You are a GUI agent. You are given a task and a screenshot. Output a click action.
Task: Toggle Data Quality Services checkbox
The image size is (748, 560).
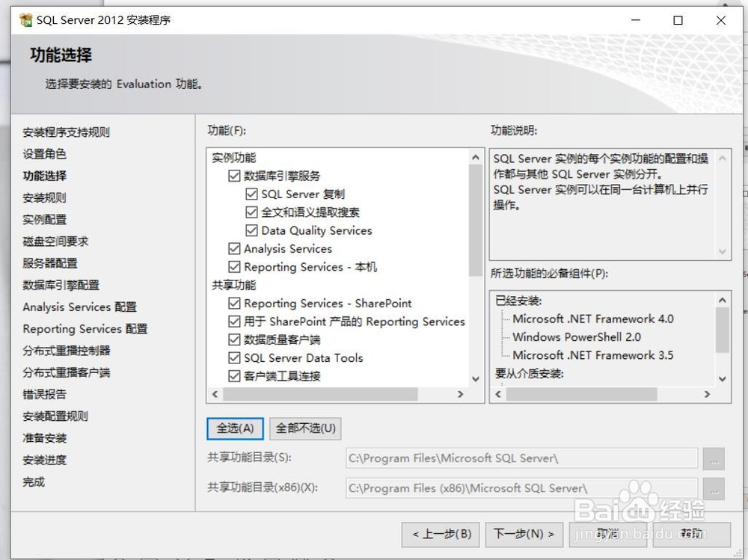251,230
